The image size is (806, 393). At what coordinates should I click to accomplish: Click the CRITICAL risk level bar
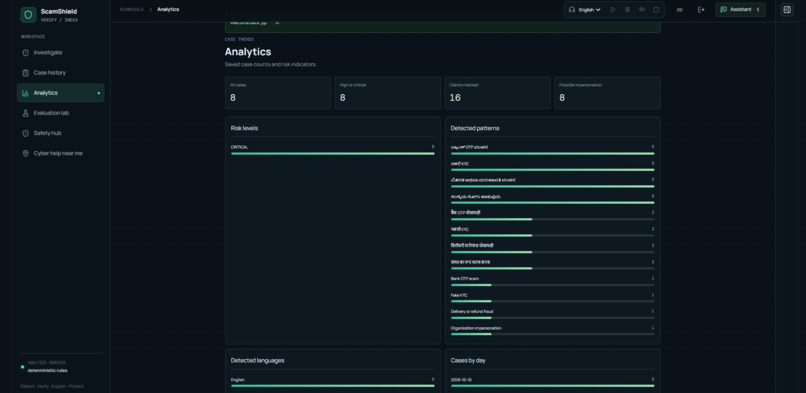click(x=333, y=154)
